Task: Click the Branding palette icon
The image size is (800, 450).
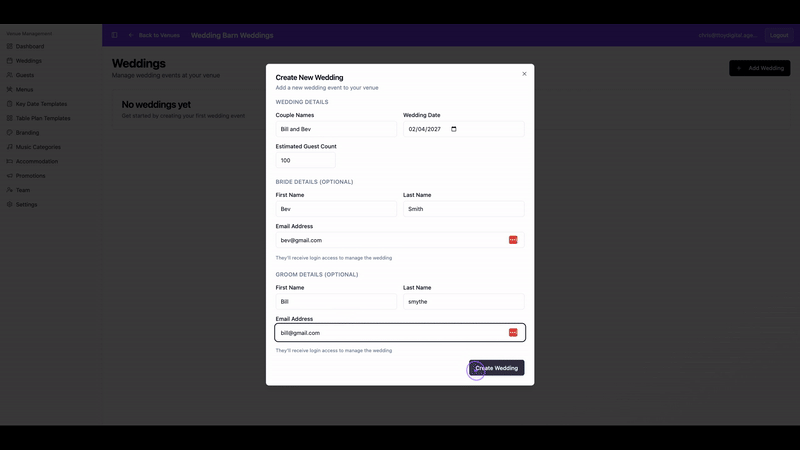Action: [9, 133]
